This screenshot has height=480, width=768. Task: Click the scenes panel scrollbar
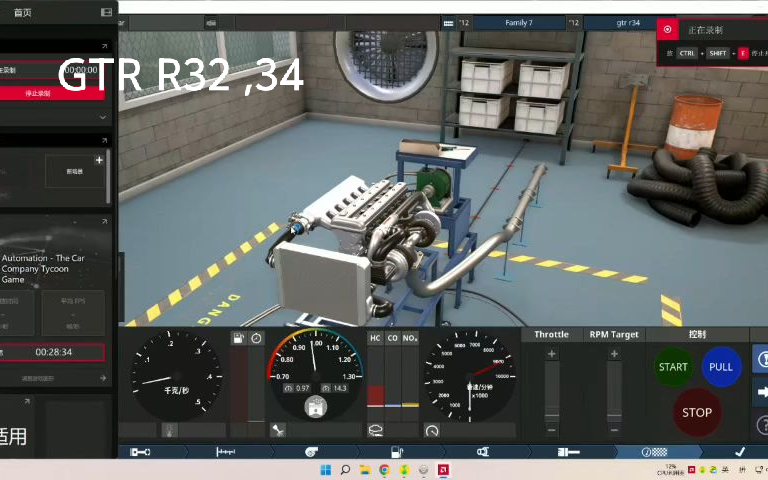pyautogui.click(x=108, y=176)
